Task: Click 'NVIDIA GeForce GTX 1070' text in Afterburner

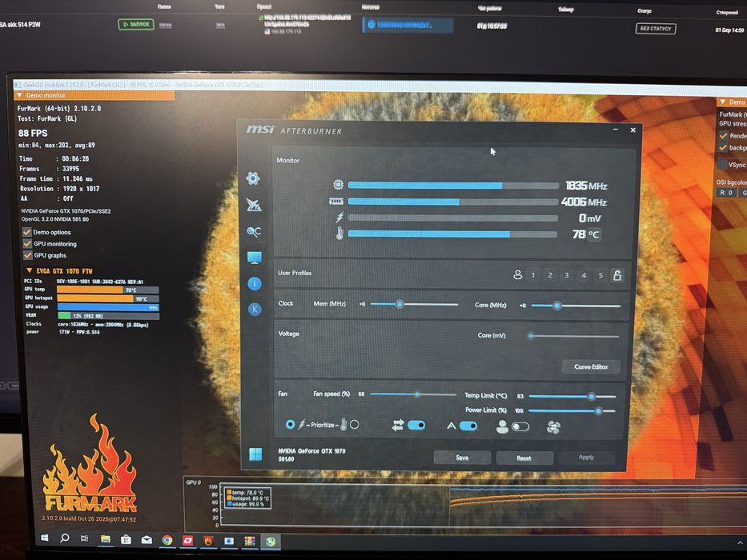Action: click(x=311, y=450)
